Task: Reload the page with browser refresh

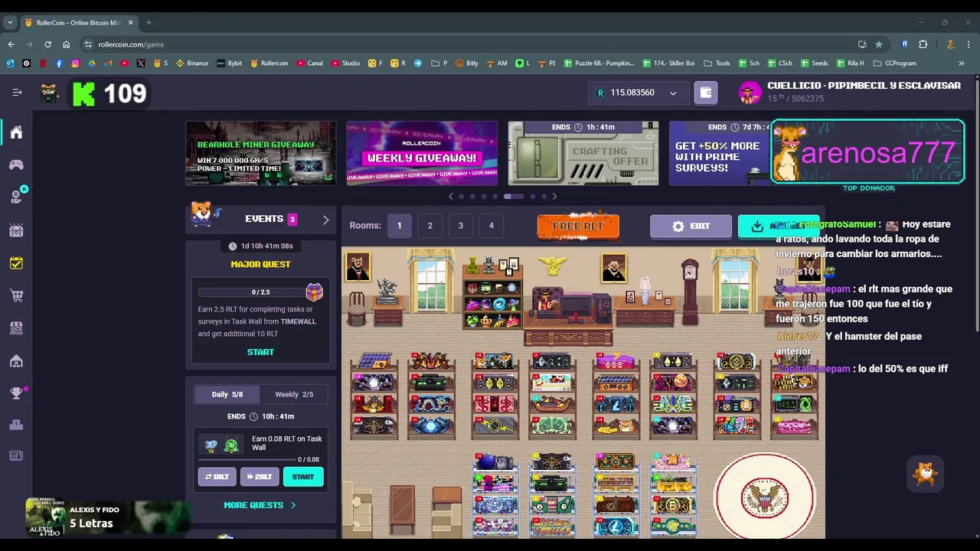Action: pos(47,44)
